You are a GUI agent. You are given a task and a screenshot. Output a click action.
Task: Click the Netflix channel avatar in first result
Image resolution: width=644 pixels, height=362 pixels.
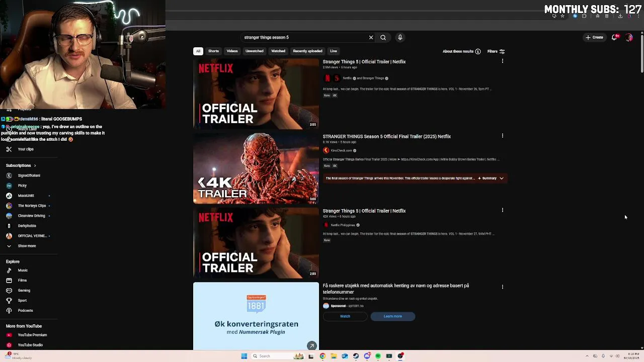(x=328, y=78)
